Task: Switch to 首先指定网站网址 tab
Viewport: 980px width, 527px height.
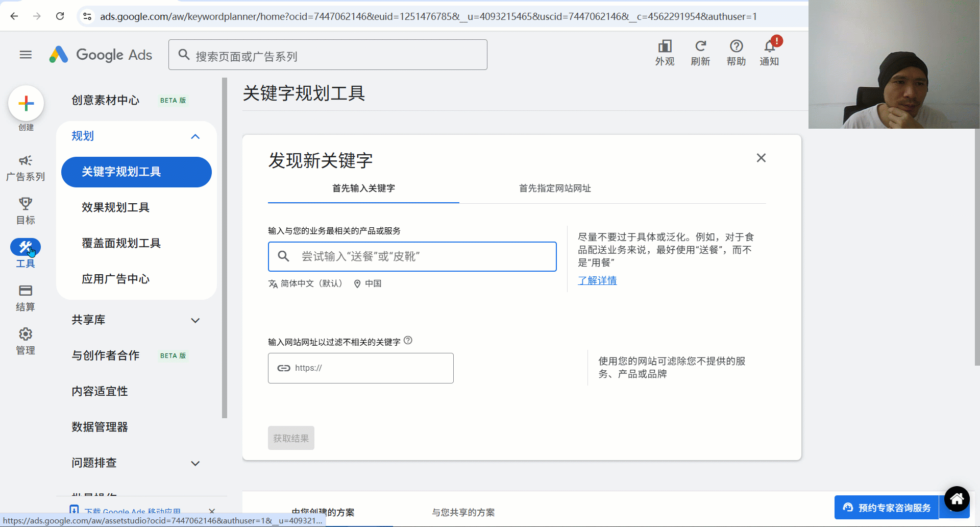Action: 555,188
